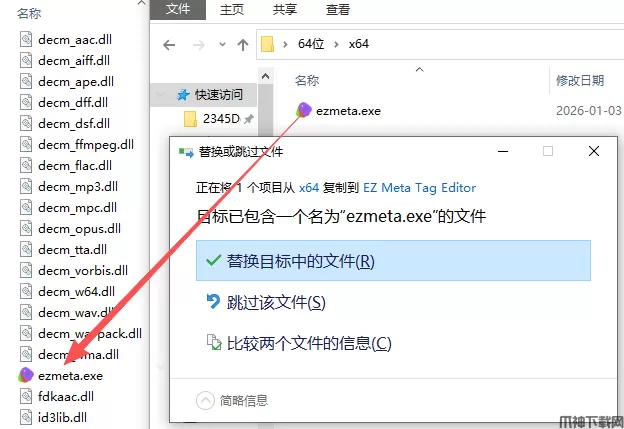Click the ezmeta.exe icon in x64 folder
This screenshot has height=429, width=624.
[x=304, y=110]
